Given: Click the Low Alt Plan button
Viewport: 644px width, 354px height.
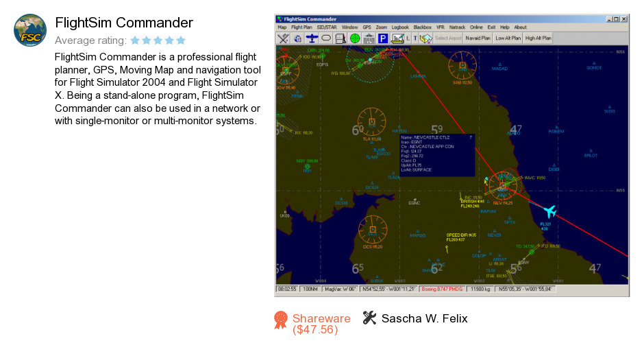Looking at the screenshot, I should [x=508, y=38].
